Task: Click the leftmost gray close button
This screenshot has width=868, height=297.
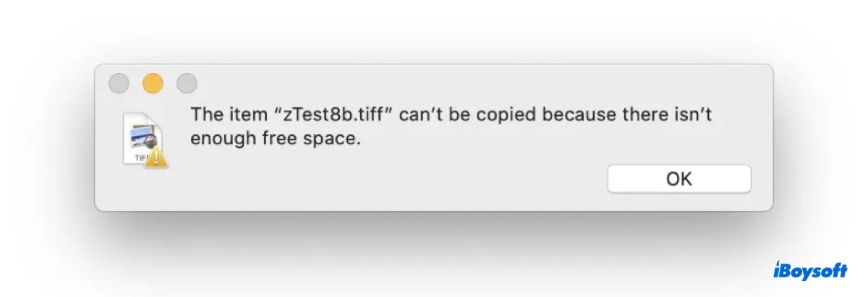Action: 119,84
